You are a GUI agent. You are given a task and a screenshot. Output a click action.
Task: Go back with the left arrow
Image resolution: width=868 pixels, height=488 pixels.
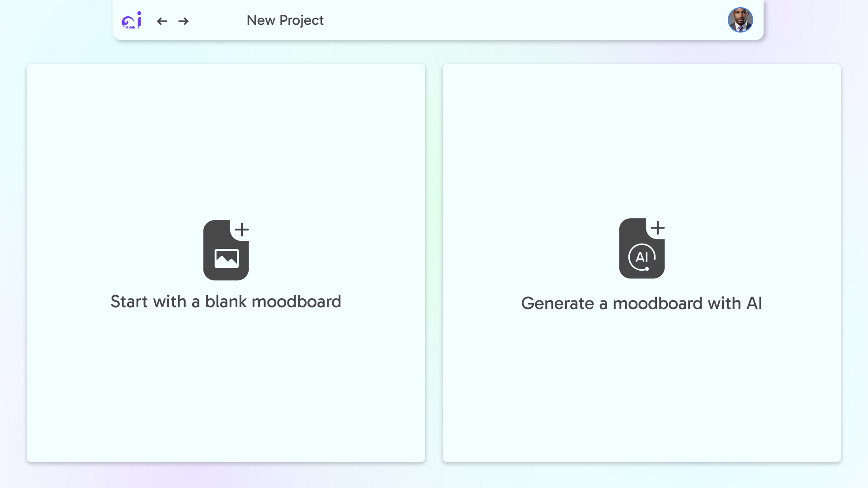point(162,21)
